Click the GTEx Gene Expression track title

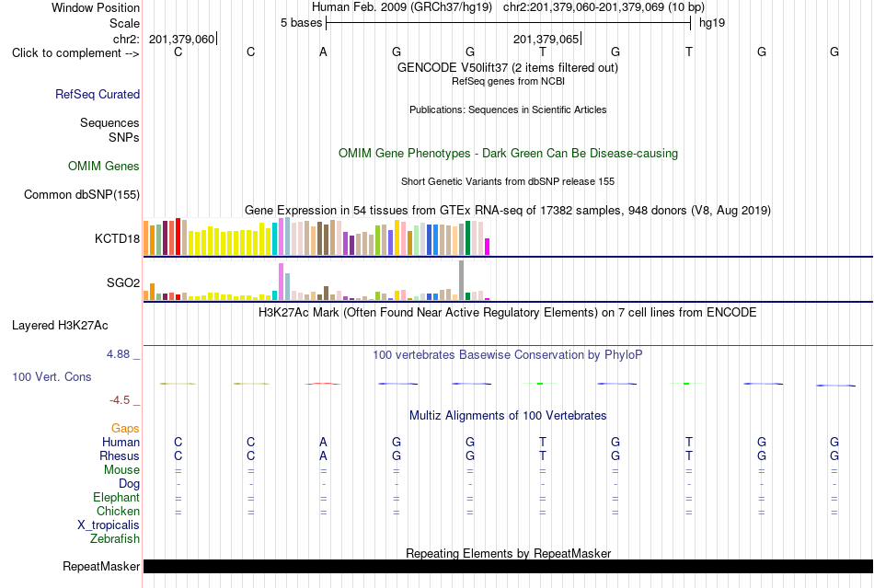point(507,210)
